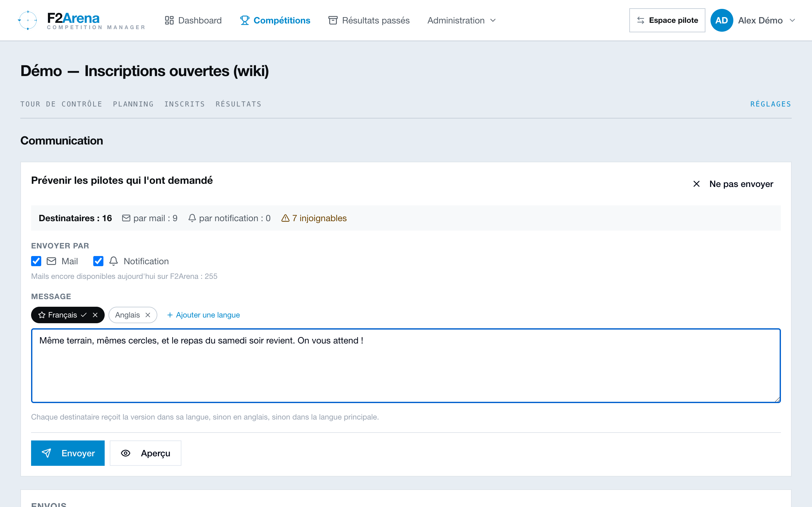Uncheck the Mail checkbox
The height and width of the screenshot is (507, 812).
36,261
